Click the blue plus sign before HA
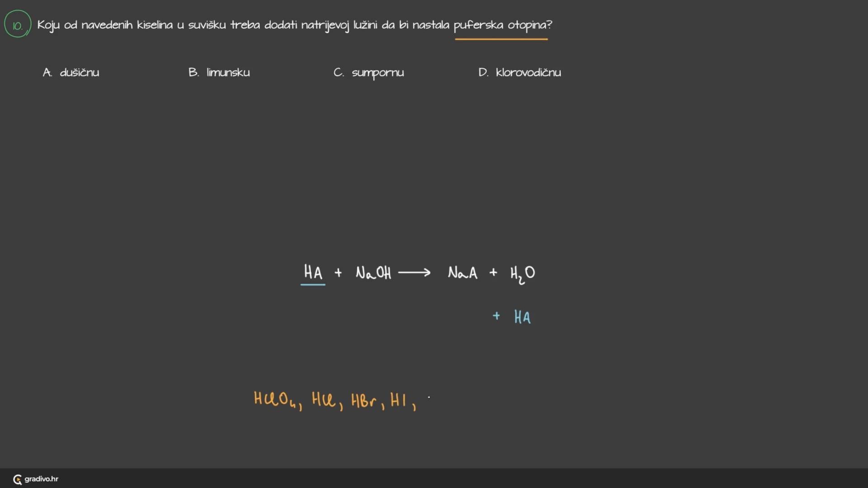The height and width of the screenshot is (488, 868). pos(496,316)
